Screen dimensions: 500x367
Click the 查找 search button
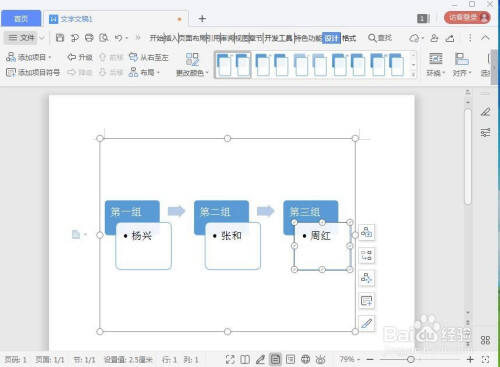point(380,38)
